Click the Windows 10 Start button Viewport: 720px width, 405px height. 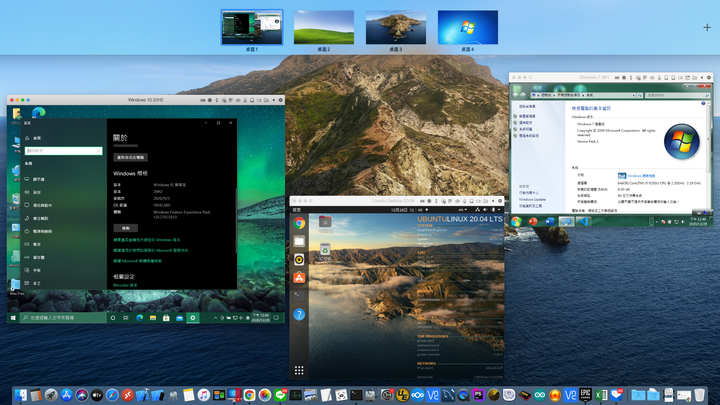tap(13, 318)
